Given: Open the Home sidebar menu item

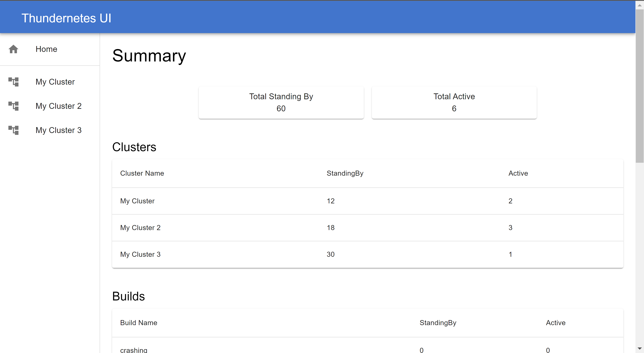Looking at the screenshot, I should coord(46,49).
